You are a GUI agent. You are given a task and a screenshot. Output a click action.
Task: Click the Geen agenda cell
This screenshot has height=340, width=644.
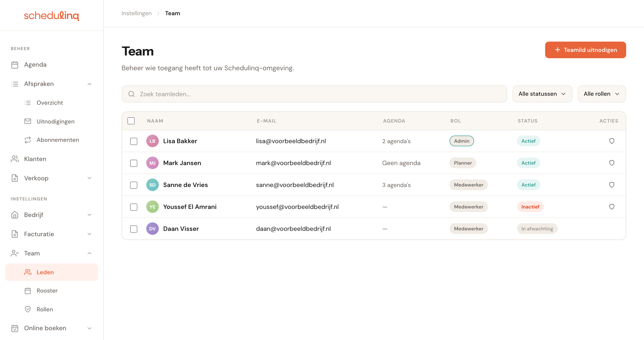pyautogui.click(x=401, y=163)
